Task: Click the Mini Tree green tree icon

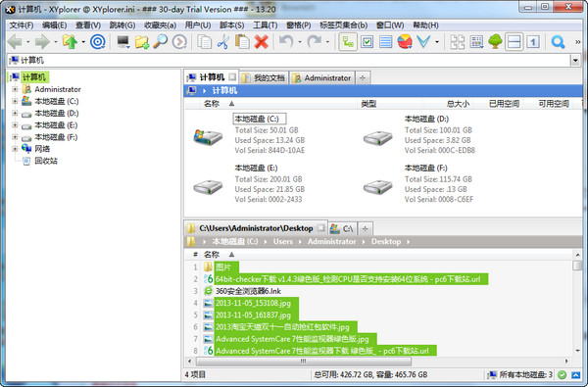Action: pyautogui.click(x=495, y=41)
